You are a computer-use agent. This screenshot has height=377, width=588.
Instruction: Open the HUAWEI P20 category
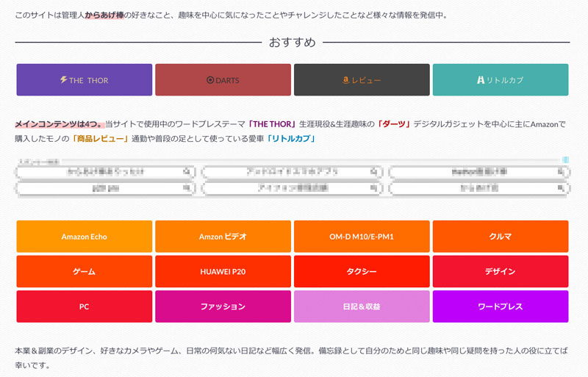click(223, 271)
